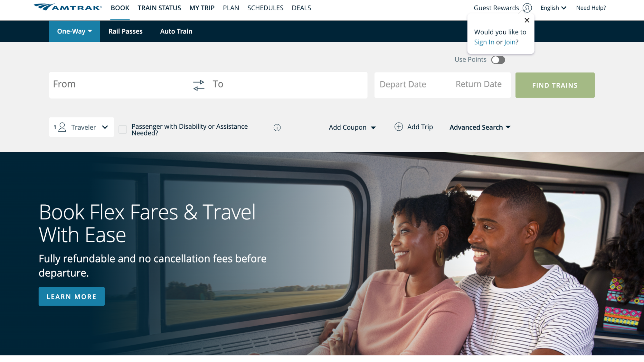Expand Advanced Search options
The height and width of the screenshot is (362, 644).
tap(480, 127)
